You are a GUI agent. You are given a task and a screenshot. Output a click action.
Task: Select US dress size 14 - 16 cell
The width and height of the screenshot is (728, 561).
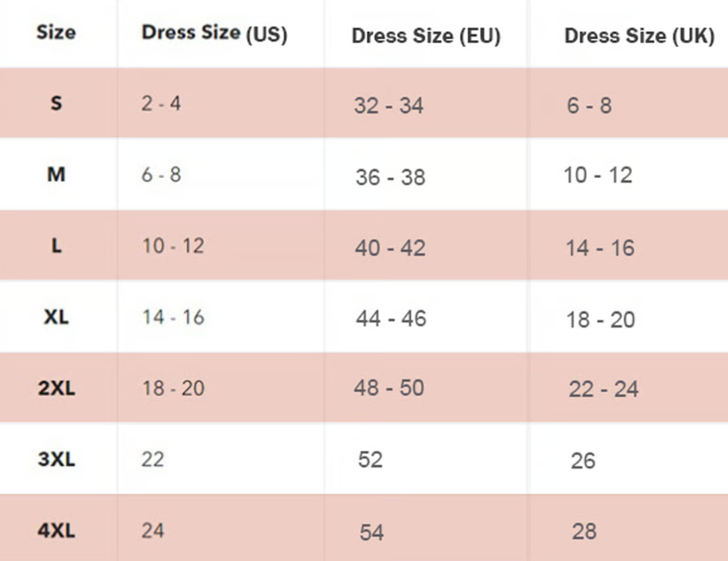[x=172, y=317]
